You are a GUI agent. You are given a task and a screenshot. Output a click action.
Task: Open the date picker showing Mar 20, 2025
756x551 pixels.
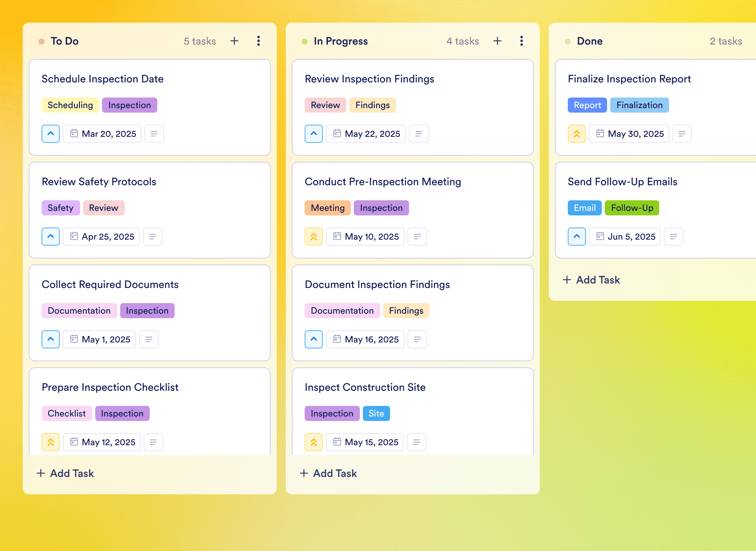102,134
